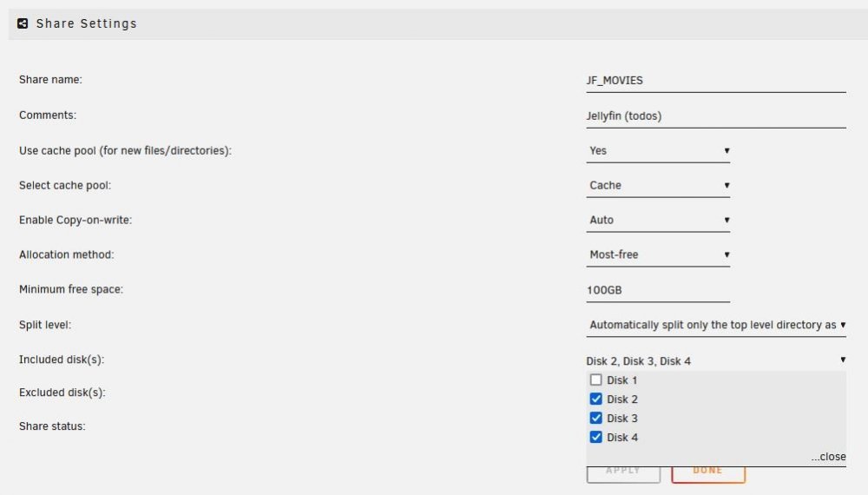Viewport: 868px width, 495px height.
Task: Open the Split level dropdown
Action: tap(716, 325)
